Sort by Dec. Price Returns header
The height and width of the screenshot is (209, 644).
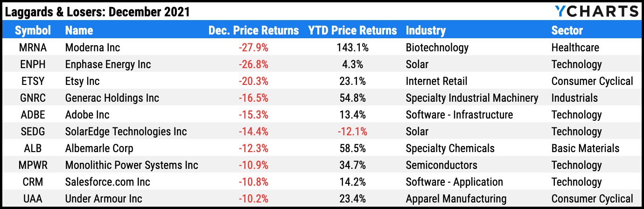(253, 31)
